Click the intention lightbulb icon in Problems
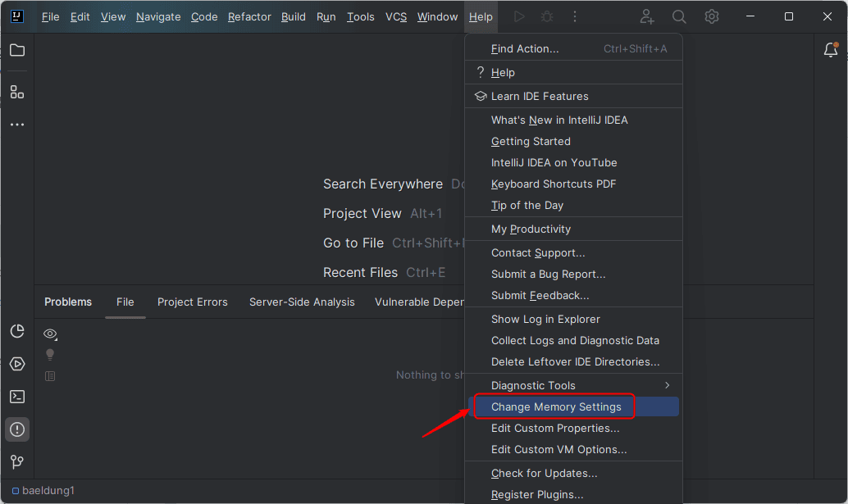The image size is (848, 504). [50, 354]
